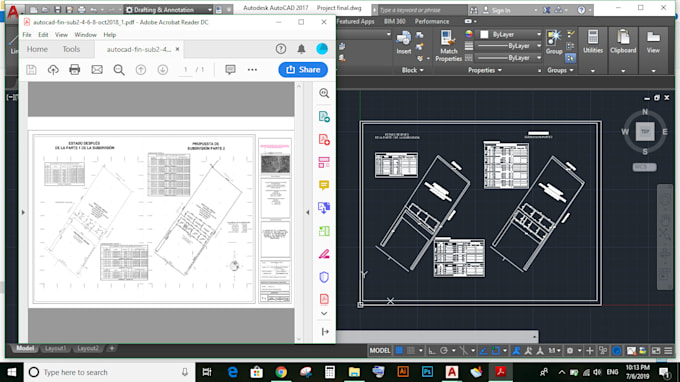Switch to Layout1 tab in AutoCAD
This screenshot has width=680, height=382.
click(x=55, y=348)
